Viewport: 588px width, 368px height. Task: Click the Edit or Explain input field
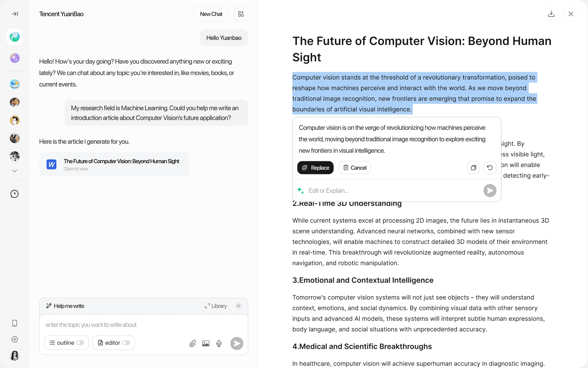pyautogui.click(x=393, y=191)
